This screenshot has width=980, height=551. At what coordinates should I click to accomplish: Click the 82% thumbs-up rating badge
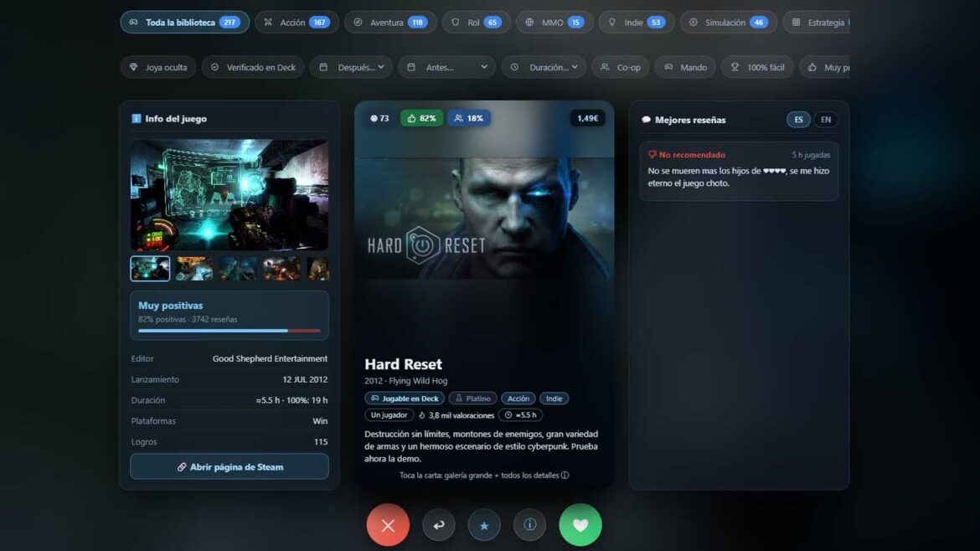(x=422, y=118)
